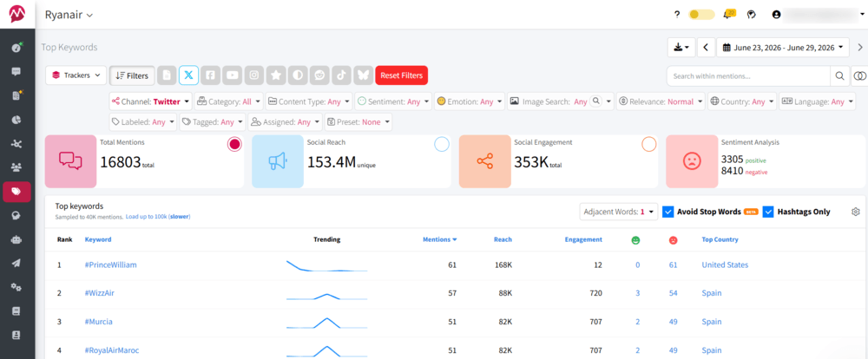868x359 pixels.
Task: Go to next date range arrow
Action: coord(859,48)
